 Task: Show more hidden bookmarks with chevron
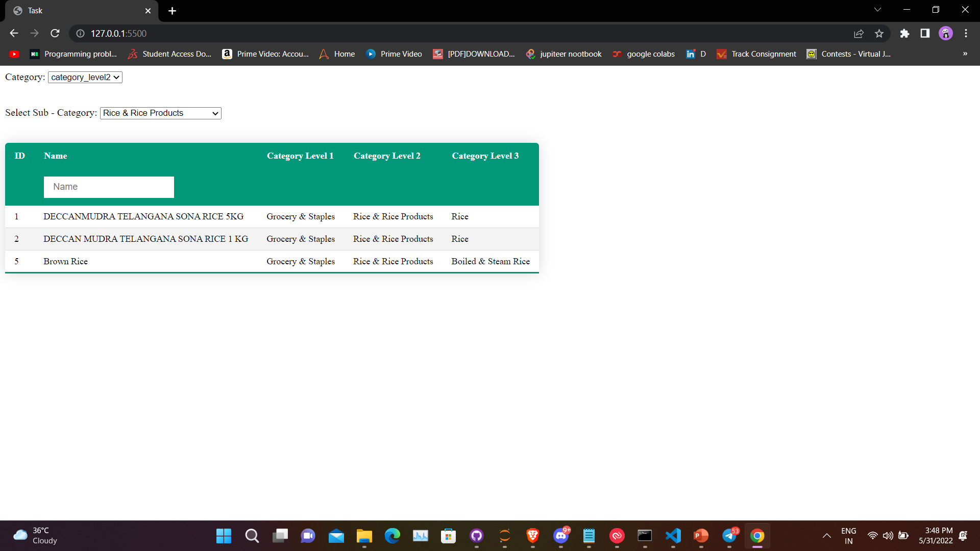tap(965, 54)
